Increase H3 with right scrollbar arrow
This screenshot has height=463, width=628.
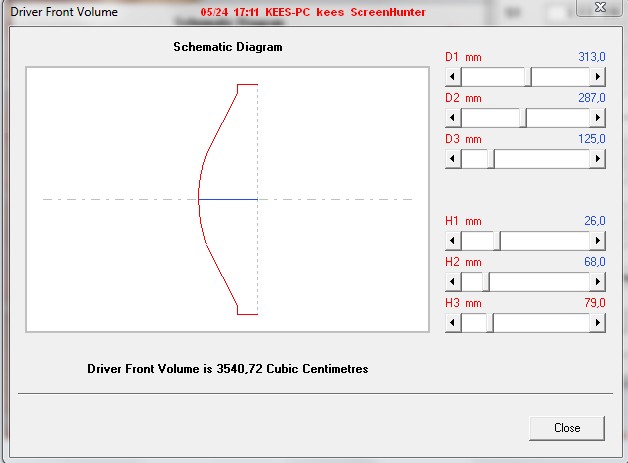pyautogui.click(x=598, y=322)
